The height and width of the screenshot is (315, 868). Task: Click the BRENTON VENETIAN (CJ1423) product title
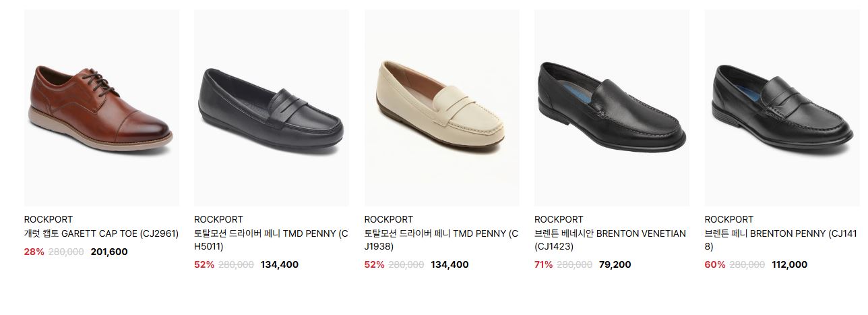point(611,240)
